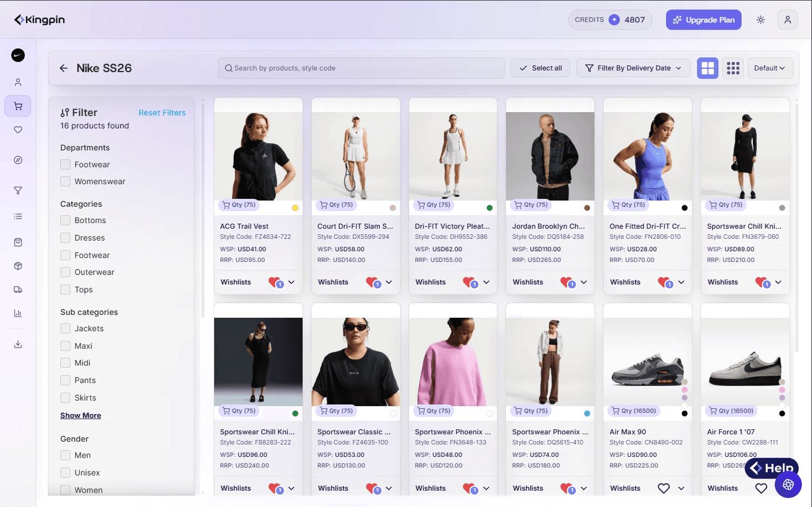
Task: Toggle the light/dark theme sun icon
Action: point(761,20)
